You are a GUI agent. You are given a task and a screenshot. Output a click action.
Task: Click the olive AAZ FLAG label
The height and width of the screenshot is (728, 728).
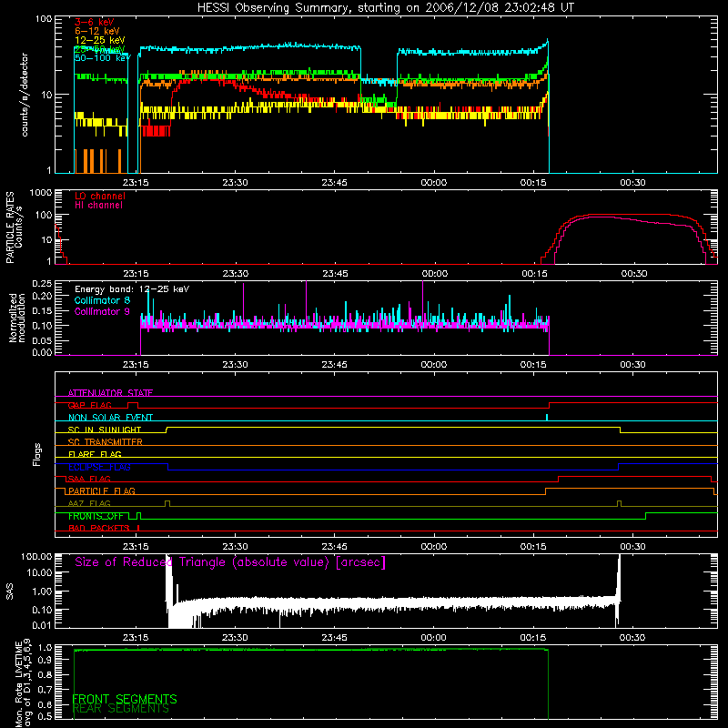coord(89,504)
